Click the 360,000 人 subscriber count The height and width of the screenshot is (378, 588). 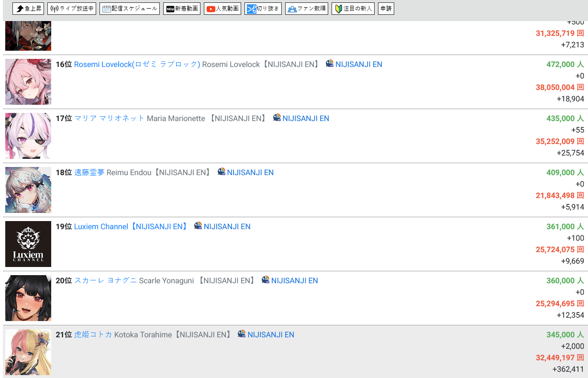click(x=565, y=280)
